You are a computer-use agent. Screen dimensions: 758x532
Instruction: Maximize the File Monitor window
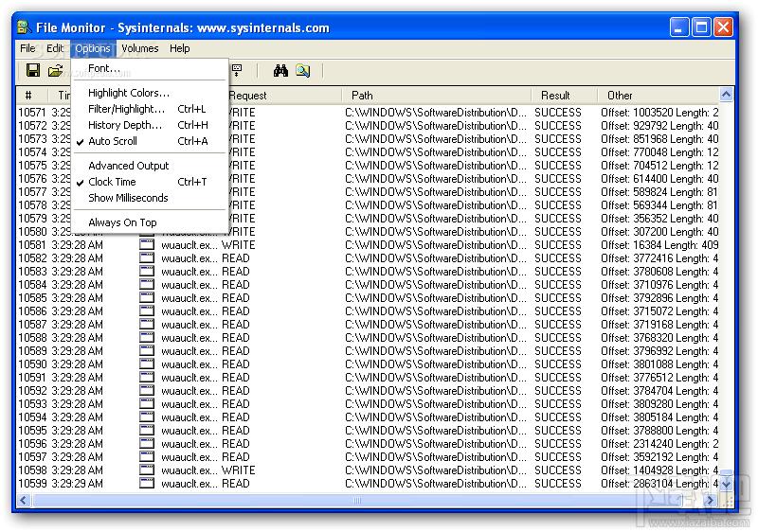(701, 27)
